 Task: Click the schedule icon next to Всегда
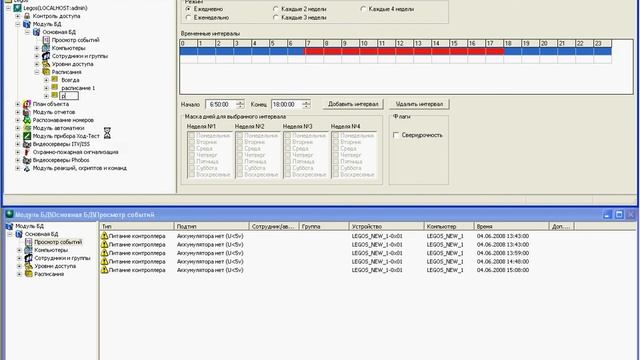click(55, 80)
